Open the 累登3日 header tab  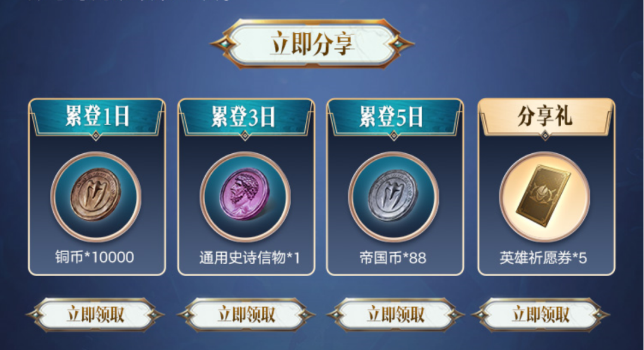[x=245, y=117]
